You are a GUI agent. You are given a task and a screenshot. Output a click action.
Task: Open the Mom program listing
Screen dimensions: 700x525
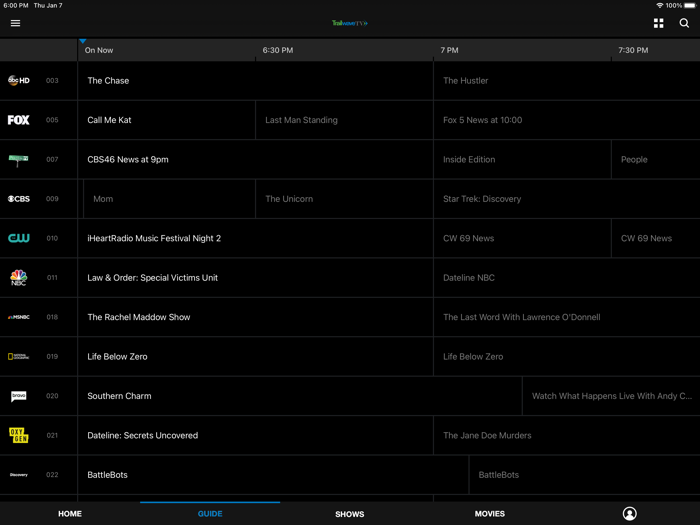pyautogui.click(x=169, y=199)
